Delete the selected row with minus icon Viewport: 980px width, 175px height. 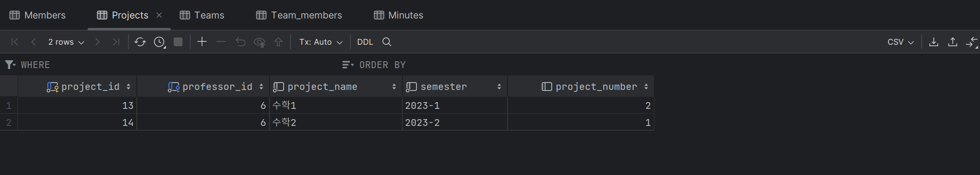221,42
